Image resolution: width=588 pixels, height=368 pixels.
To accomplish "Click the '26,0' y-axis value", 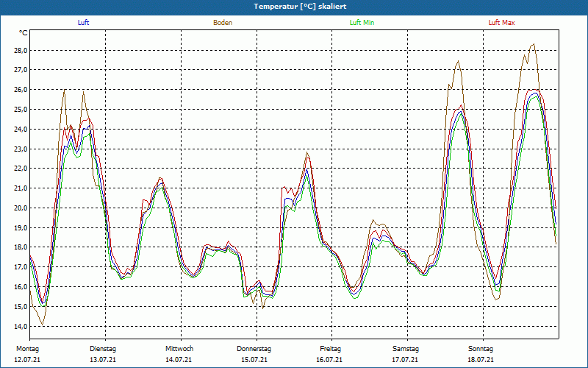I will click(21, 90).
